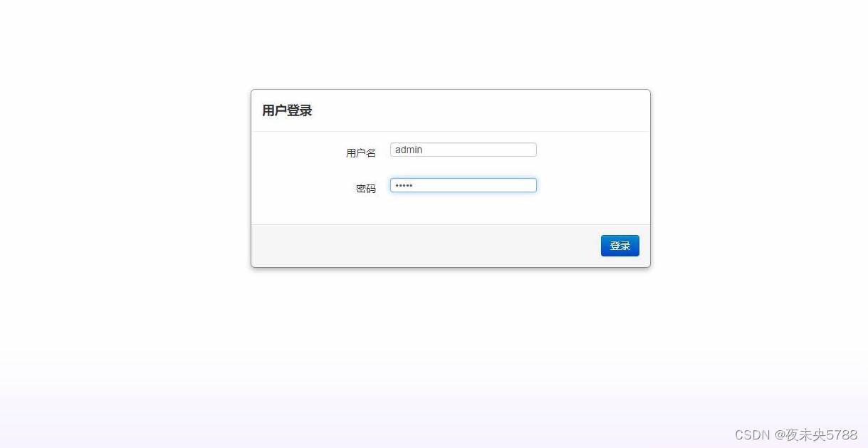Place cursor on the masked password dots

(x=404, y=185)
